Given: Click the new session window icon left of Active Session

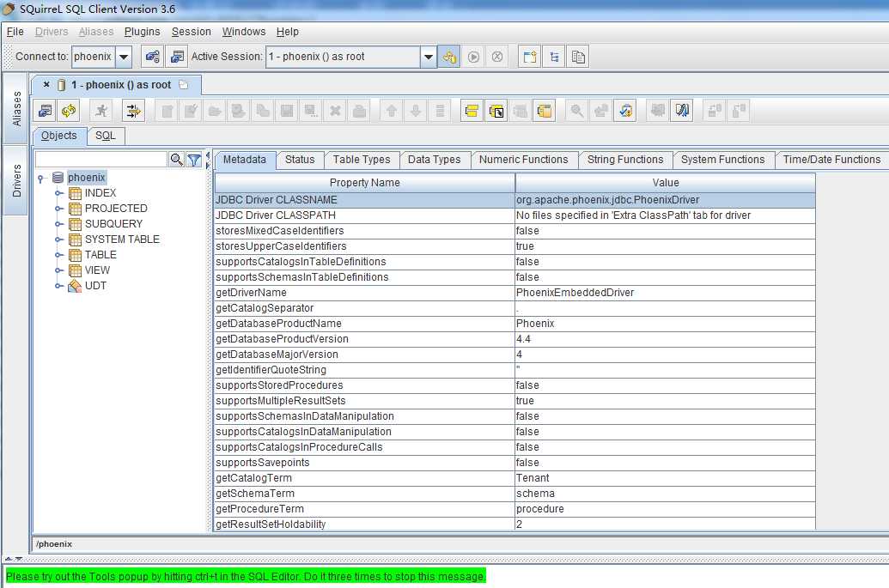Looking at the screenshot, I should point(177,57).
